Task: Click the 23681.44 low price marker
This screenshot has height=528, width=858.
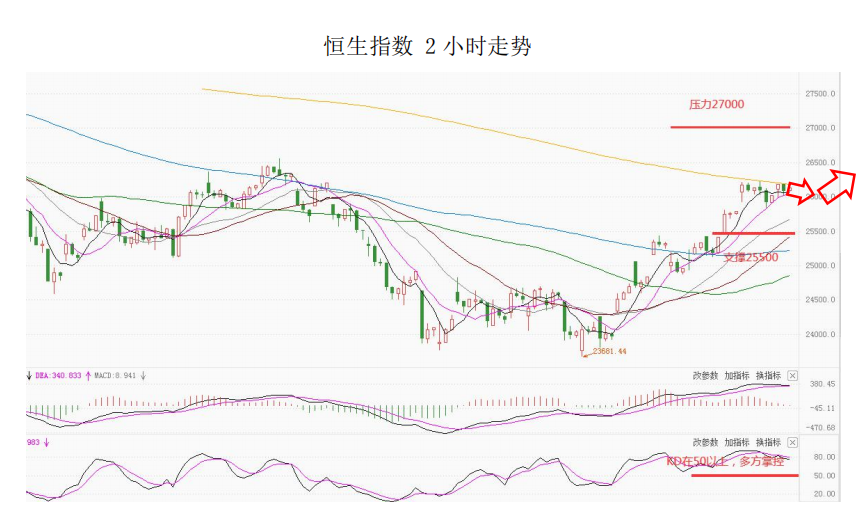Action: pyautogui.click(x=609, y=351)
